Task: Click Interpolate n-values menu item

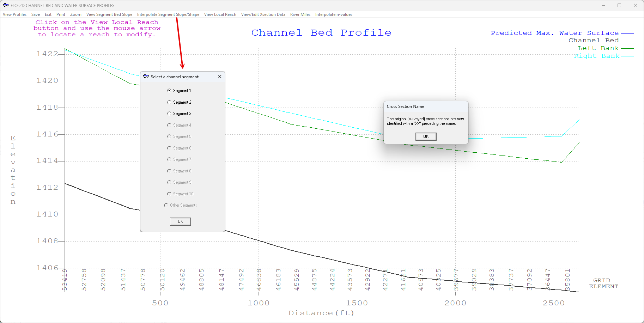Action: pyautogui.click(x=334, y=14)
